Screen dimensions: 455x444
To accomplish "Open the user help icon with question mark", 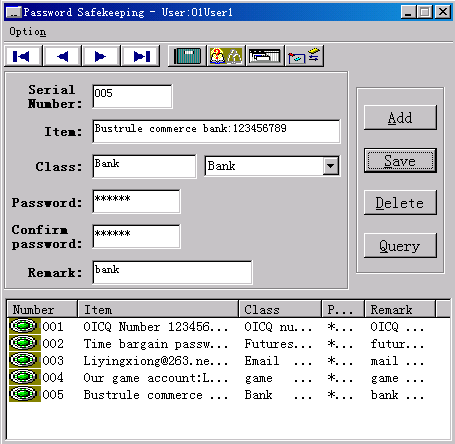I will [x=226, y=56].
